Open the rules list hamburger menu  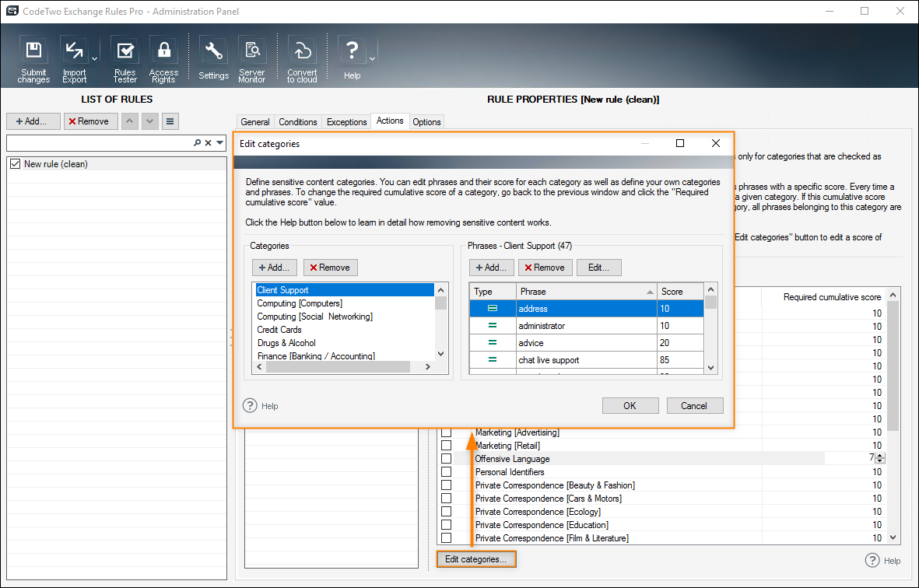[x=170, y=121]
